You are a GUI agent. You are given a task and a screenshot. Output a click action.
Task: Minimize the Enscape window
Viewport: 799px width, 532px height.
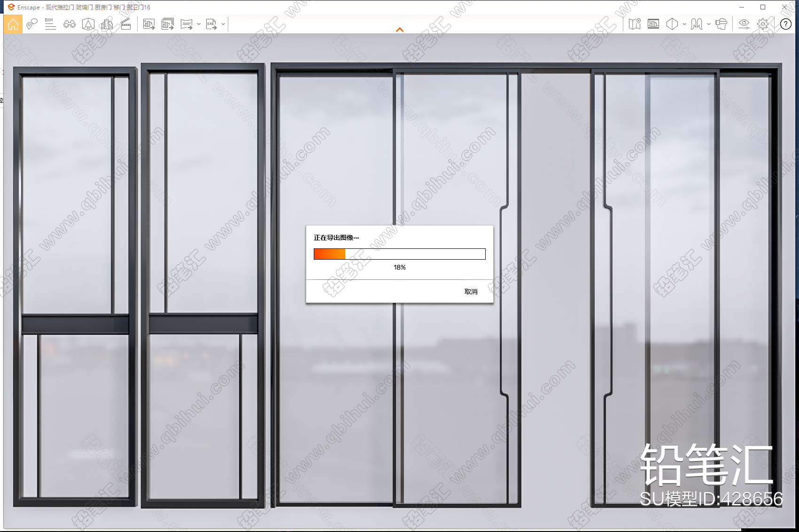click(742, 7)
